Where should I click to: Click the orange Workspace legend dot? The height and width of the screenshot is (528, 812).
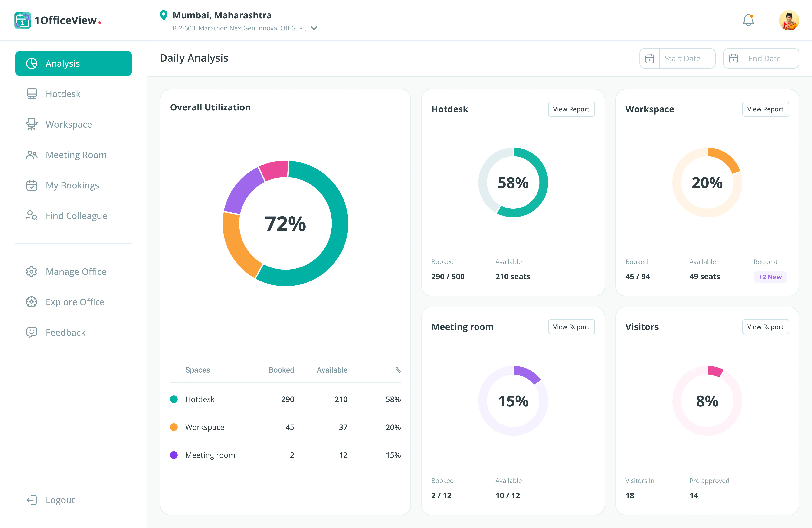click(174, 427)
